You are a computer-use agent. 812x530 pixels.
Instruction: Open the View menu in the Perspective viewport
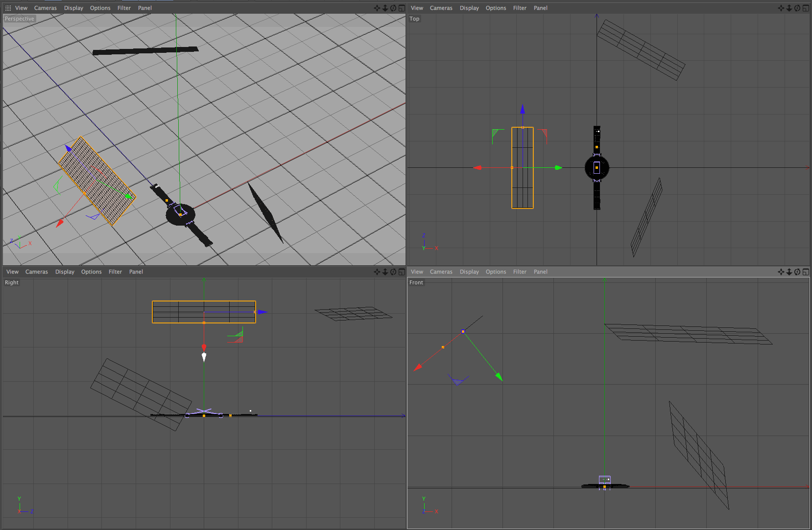tap(21, 8)
